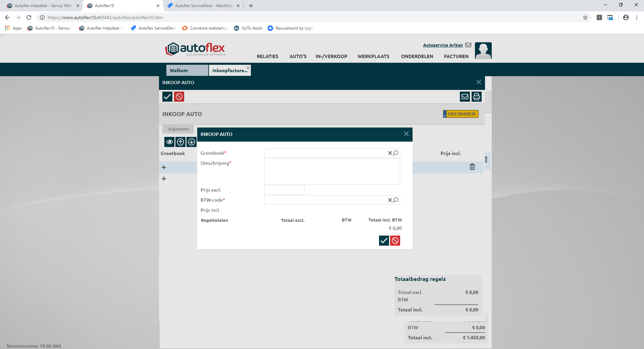This screenshot has width=644, height=349.
Task: Move the line down with arrow icon
Action: (192, 142)
